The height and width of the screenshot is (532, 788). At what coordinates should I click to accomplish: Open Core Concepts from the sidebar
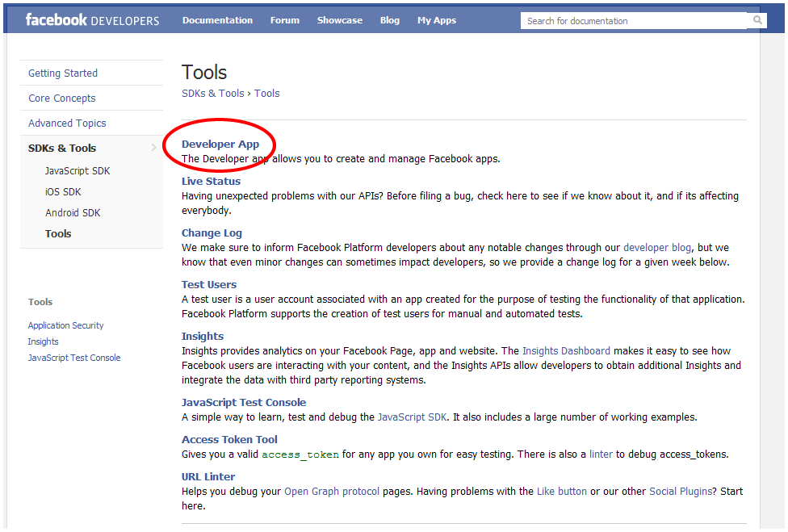coord(61,98)
